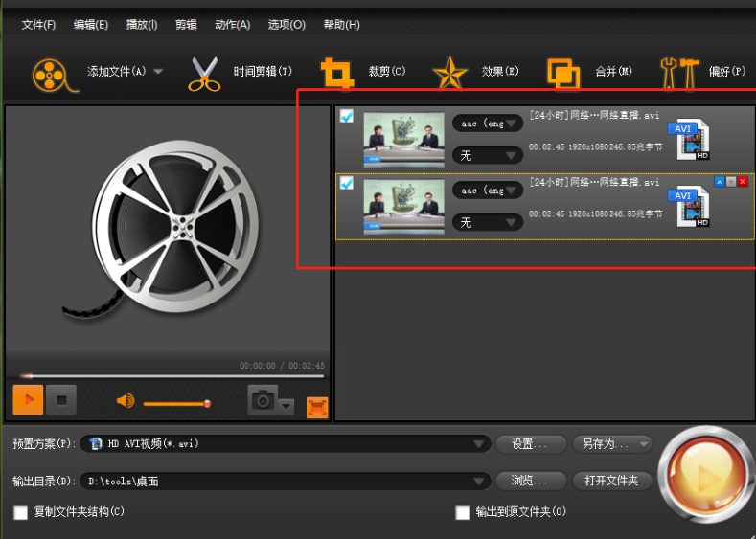Expand the preset profile HD AVI dropdown
The image size is (756, 539).
click(286, 443)
